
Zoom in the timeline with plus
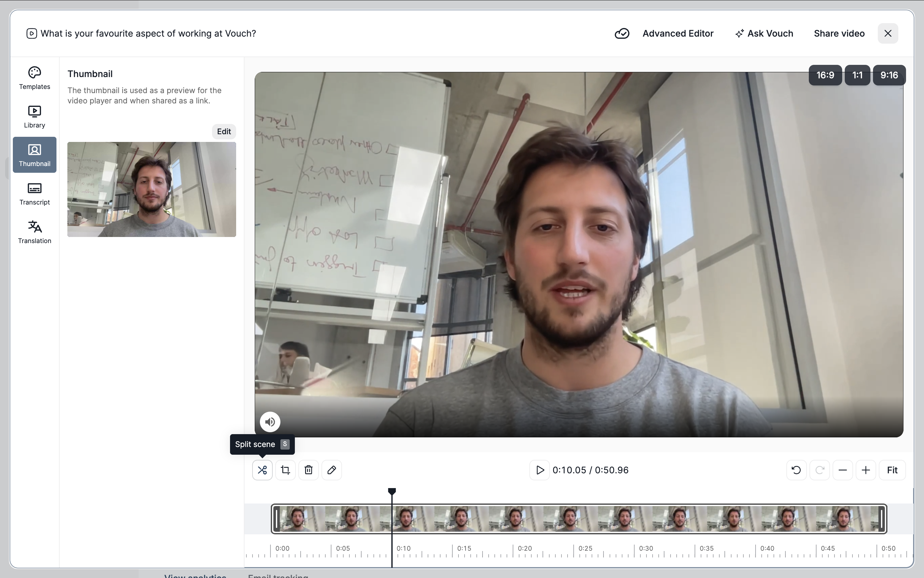(866, 470)
